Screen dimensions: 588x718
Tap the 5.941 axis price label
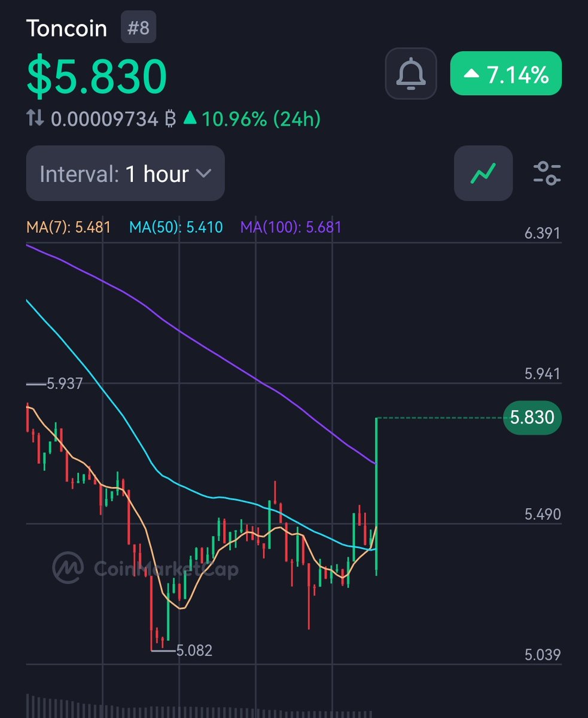543,375
